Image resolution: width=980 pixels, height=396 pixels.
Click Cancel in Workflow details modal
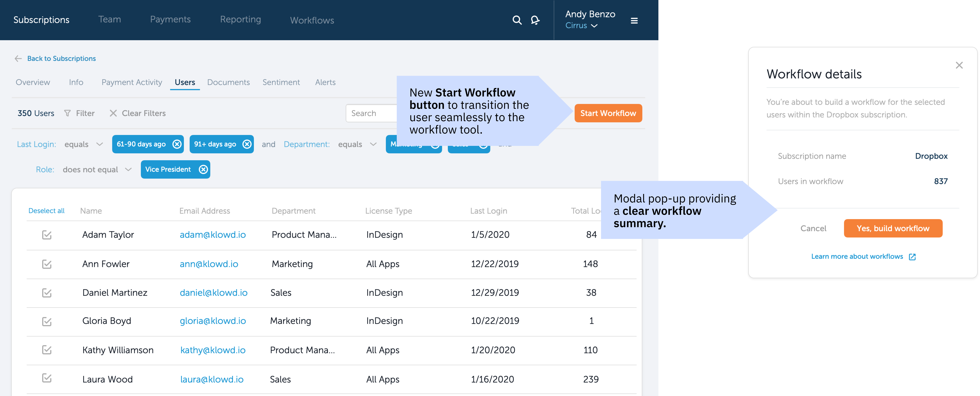(813, 228)
